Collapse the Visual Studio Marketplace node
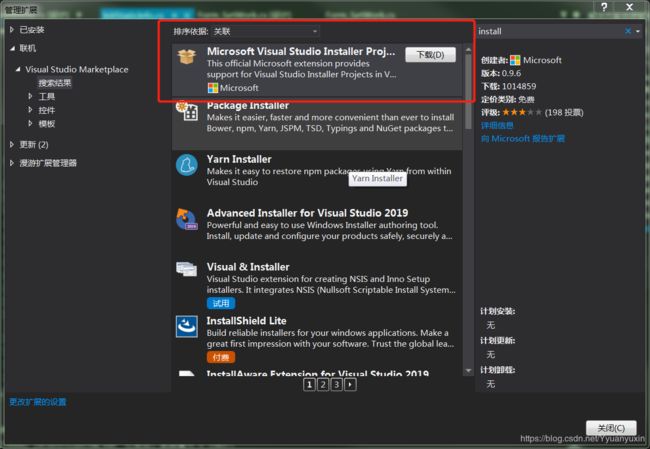 (x=18, y=69)
